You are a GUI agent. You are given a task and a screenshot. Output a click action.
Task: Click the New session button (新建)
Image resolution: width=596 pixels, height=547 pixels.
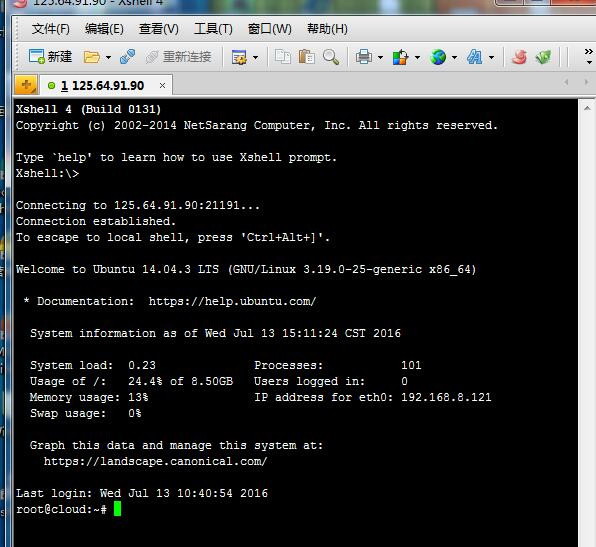pos(50,57)
